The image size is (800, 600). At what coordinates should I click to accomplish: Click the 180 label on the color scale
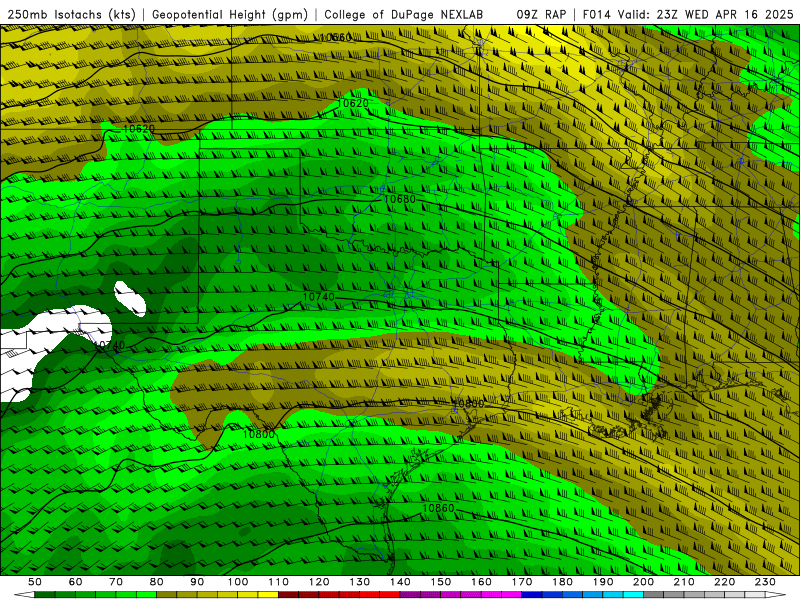562,582
